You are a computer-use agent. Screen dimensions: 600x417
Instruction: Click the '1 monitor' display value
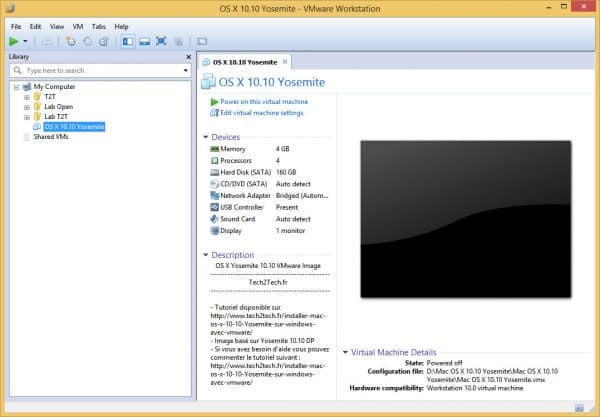(x=290, y=231)
